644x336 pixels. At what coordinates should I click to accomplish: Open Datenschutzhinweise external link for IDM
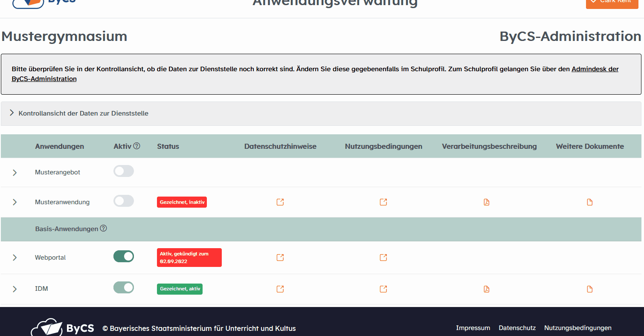[x=280, y=289]
